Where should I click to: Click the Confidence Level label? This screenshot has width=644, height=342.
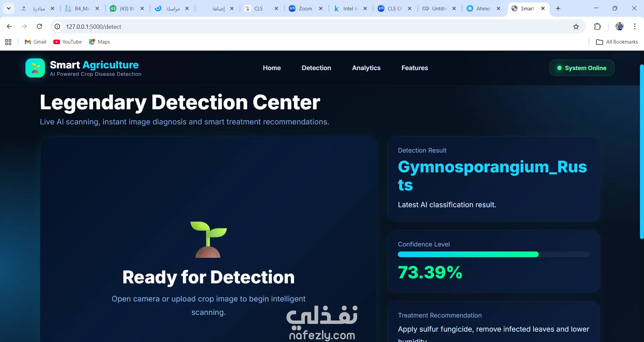424,244
